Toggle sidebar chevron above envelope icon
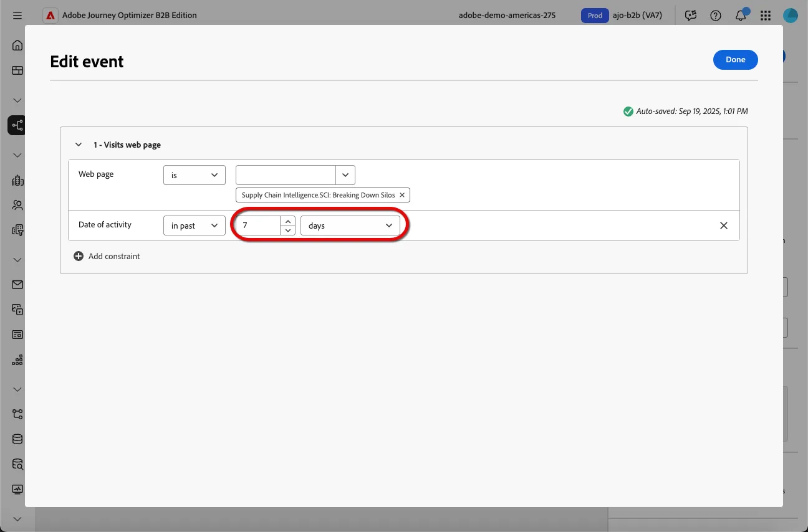 (x=17, y=260)
